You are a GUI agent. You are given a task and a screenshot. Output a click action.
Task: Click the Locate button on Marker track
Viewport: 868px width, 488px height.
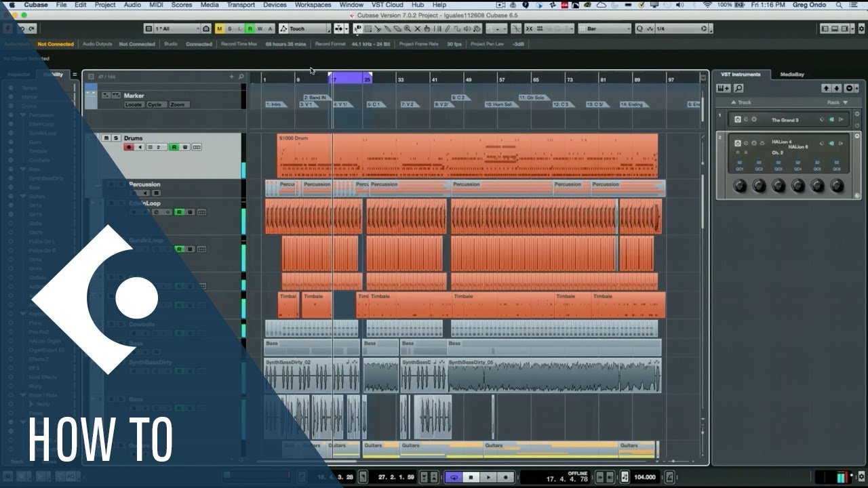tap(134, 105)
